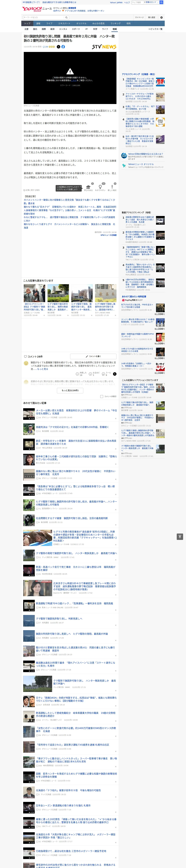The height and width of the screenshot is (868, 186).
Task: Open the ranking item 札幌に「ザ・ゲートホテル」
Action: tap(140, 108)
